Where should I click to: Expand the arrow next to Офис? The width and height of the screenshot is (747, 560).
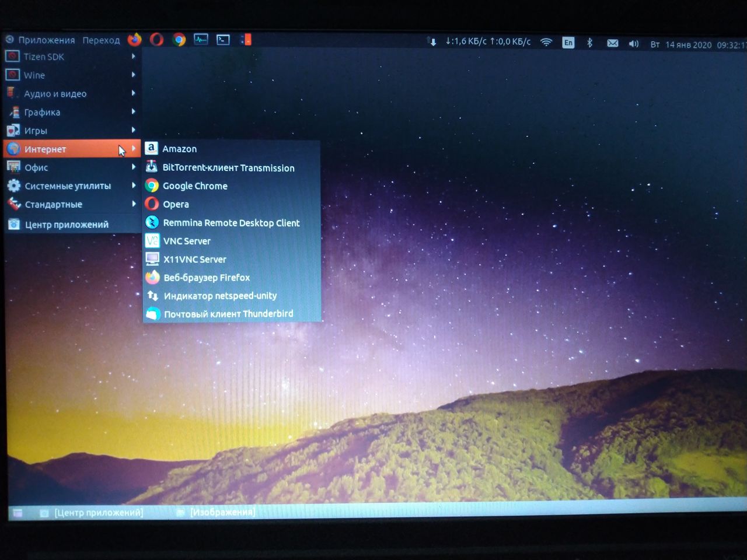pyautogui.click(x=134, y=167)
